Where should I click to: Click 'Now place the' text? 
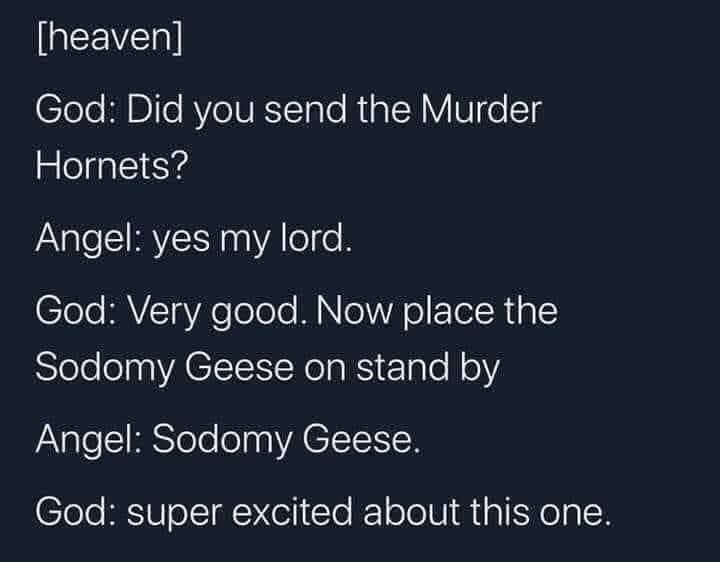[437, 311]
